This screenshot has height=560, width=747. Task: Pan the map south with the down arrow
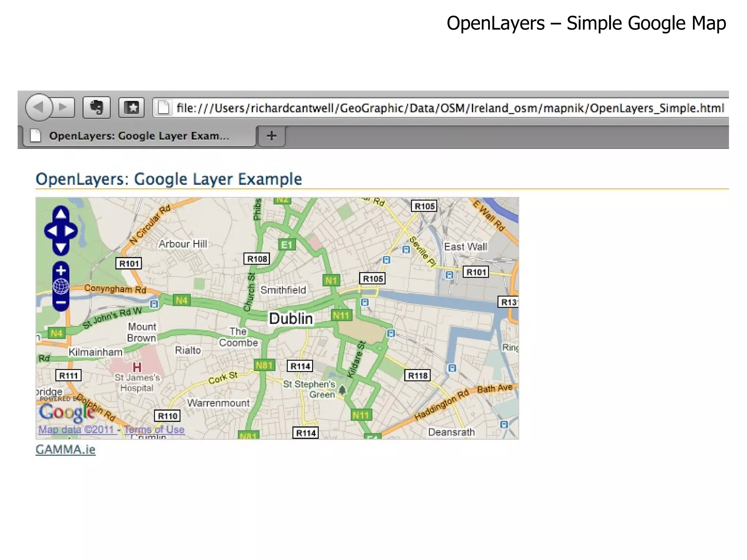61,248
